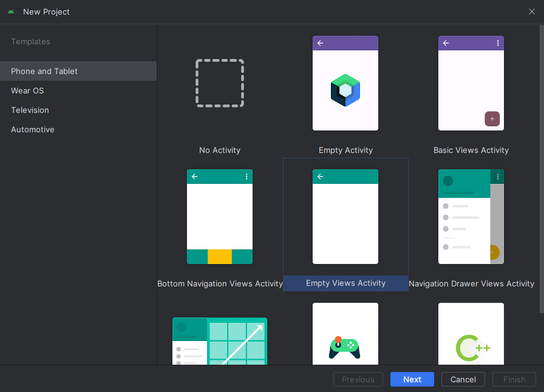Click the Next button
The width and height of the screenshot is (544, 392).
click(x=412, y=379)
